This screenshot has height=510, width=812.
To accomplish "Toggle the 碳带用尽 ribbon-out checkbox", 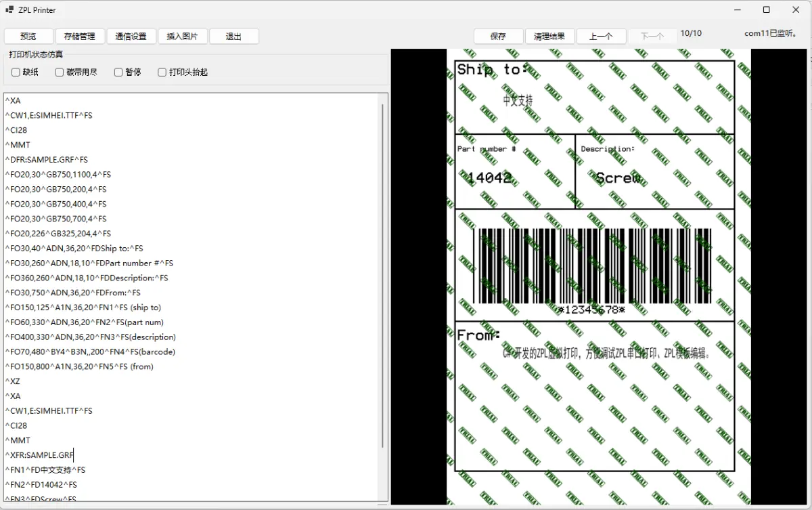I will coord(76,72).
